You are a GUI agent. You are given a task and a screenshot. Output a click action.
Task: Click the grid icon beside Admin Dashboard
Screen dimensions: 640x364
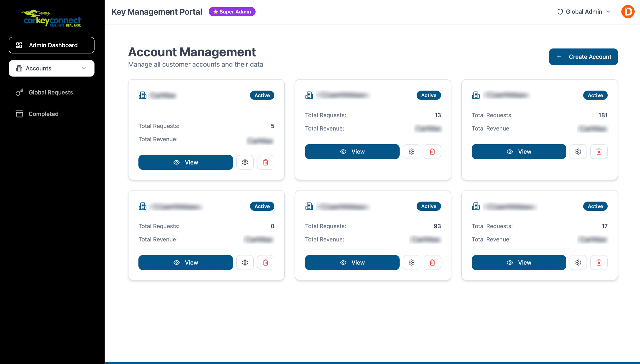19,45
